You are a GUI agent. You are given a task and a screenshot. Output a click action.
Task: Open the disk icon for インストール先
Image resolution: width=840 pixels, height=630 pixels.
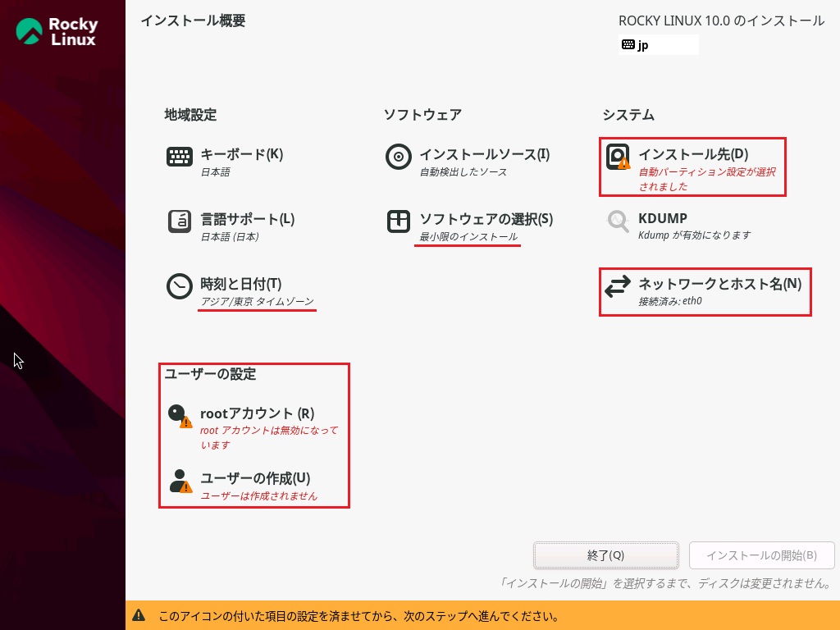coord(618,157)
